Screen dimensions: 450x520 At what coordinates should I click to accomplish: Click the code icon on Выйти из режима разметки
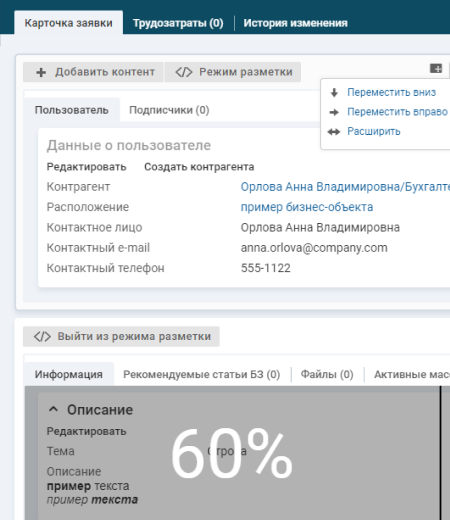click(x=42, y=337)
